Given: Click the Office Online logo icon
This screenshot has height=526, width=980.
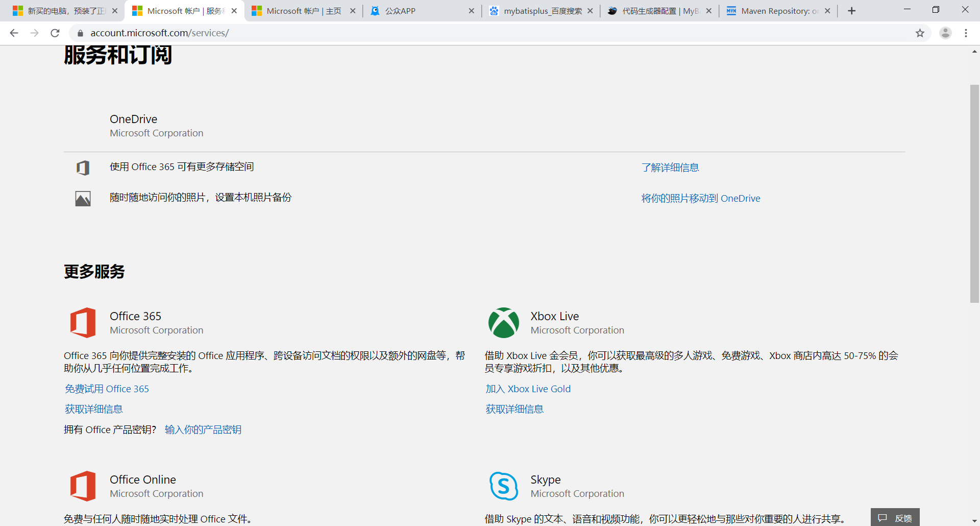Looking at the screenshot, I should coord(83,486).
